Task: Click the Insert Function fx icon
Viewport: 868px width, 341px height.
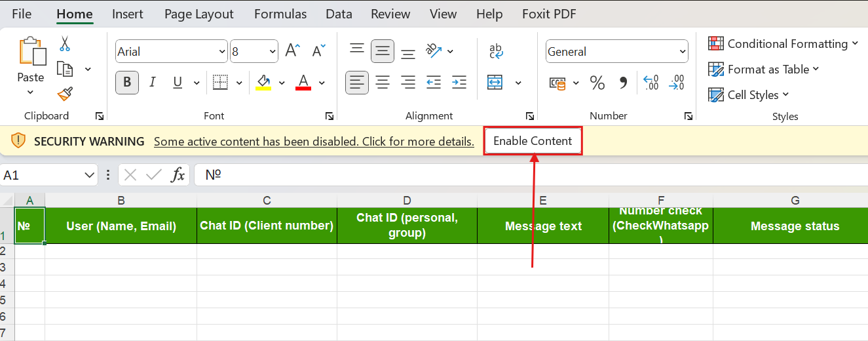Action: tap(178, 174)
